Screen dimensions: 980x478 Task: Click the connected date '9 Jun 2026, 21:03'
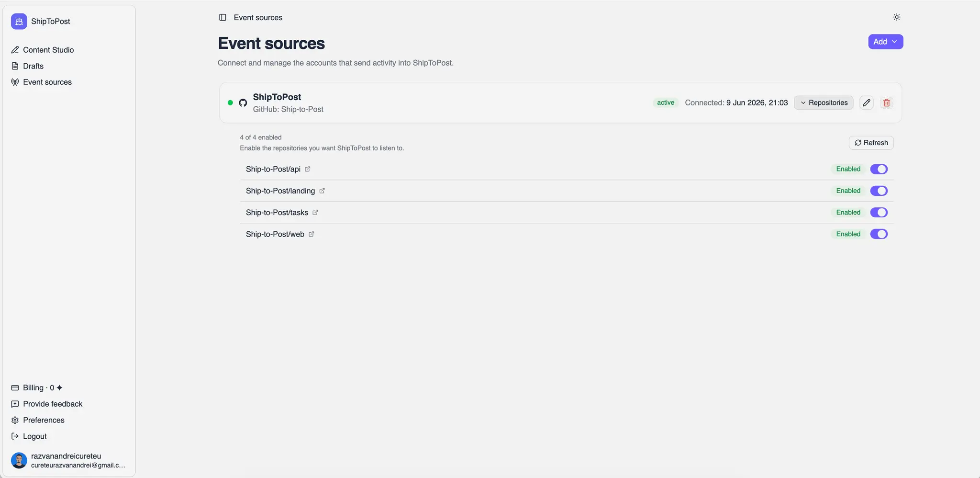click(x=757, y=102)
